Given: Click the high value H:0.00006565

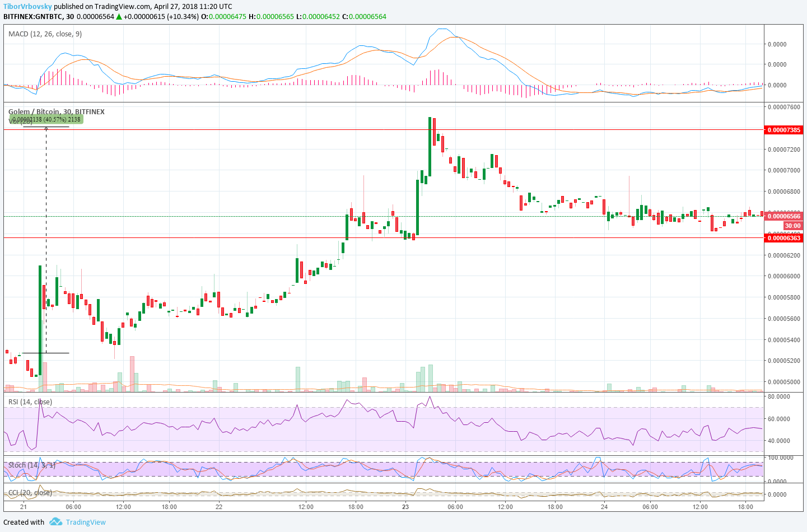Looking at the screenshot, I should pyautogui.click(x=272, y=16).
